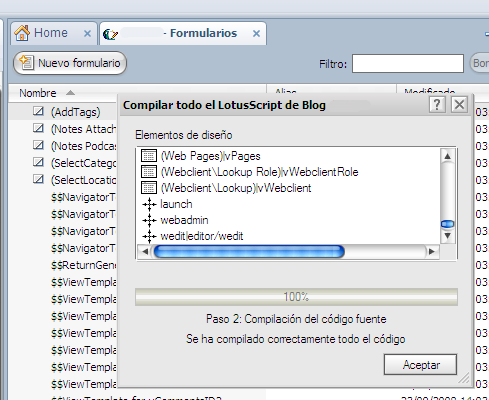Click the form icon next to (Notes Attach
Image resolution: width=489 pixels, height=400 pixels.
(38, 128)
